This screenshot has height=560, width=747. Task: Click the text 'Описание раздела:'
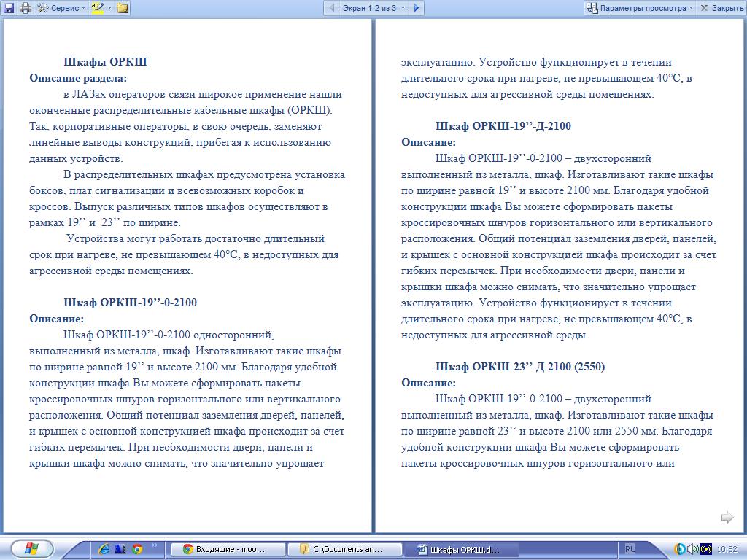tap(78, 78)
